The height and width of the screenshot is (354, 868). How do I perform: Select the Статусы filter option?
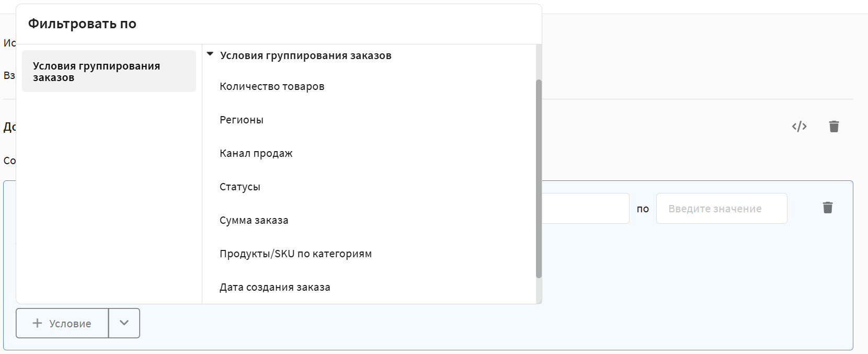tap(239, 187)
